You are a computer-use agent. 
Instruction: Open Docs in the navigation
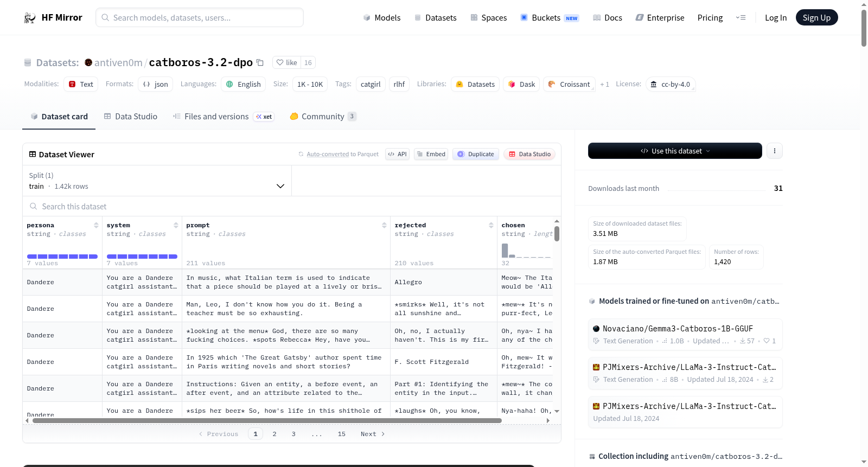(608, 18)
